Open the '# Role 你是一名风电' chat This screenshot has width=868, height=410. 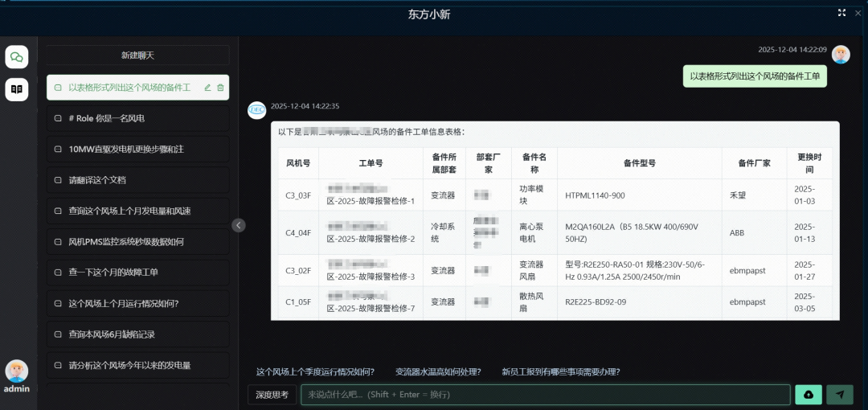[x=137, y=118]
